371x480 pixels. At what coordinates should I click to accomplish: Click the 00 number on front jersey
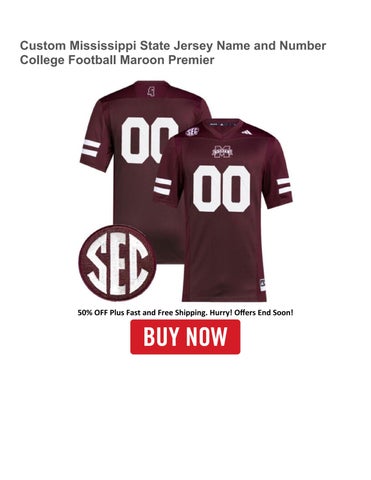221,189
